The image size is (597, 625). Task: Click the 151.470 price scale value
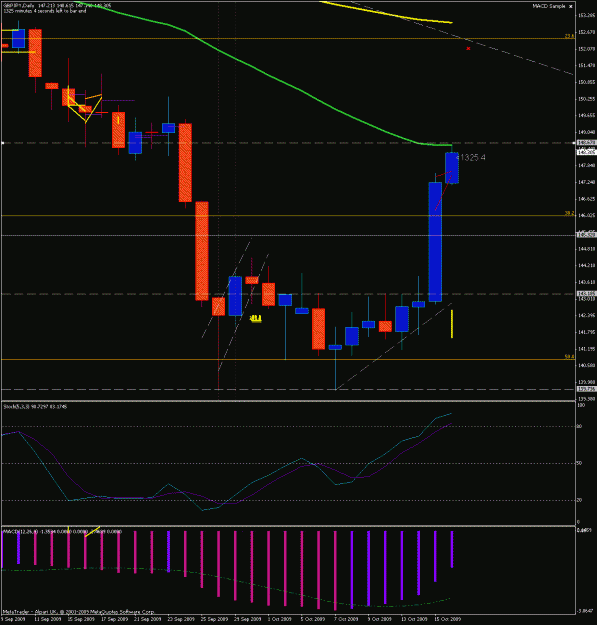point(586,65)
